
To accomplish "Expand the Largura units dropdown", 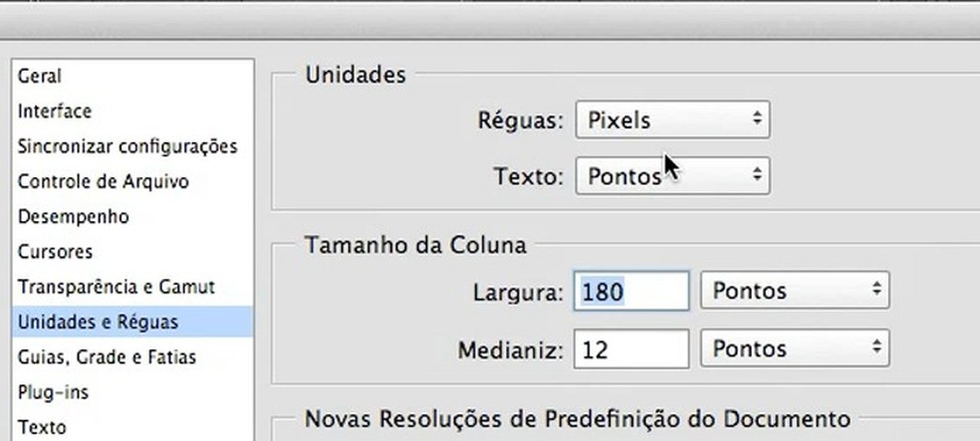I will (x=795, y=291).
